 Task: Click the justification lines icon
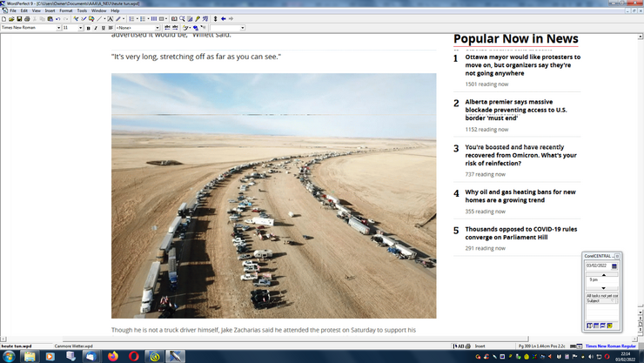[111, 28]
